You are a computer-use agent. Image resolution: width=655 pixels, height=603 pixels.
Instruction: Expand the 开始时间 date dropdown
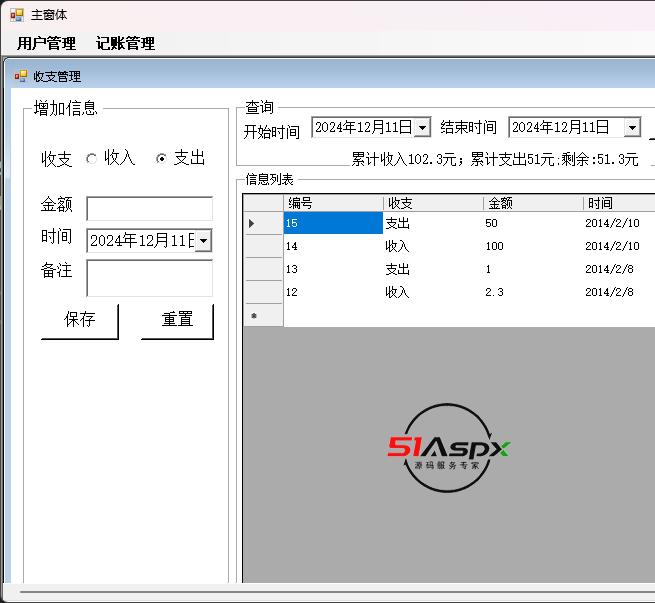(x=422, y=127)
